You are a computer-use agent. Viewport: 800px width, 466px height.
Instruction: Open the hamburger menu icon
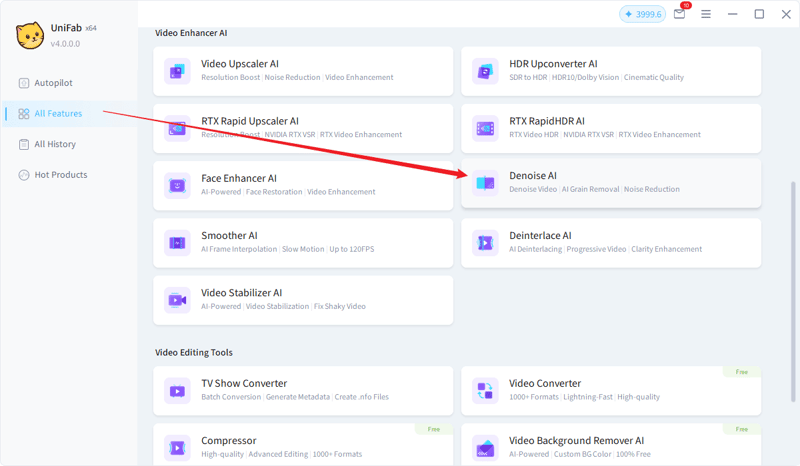coord(706,14)
